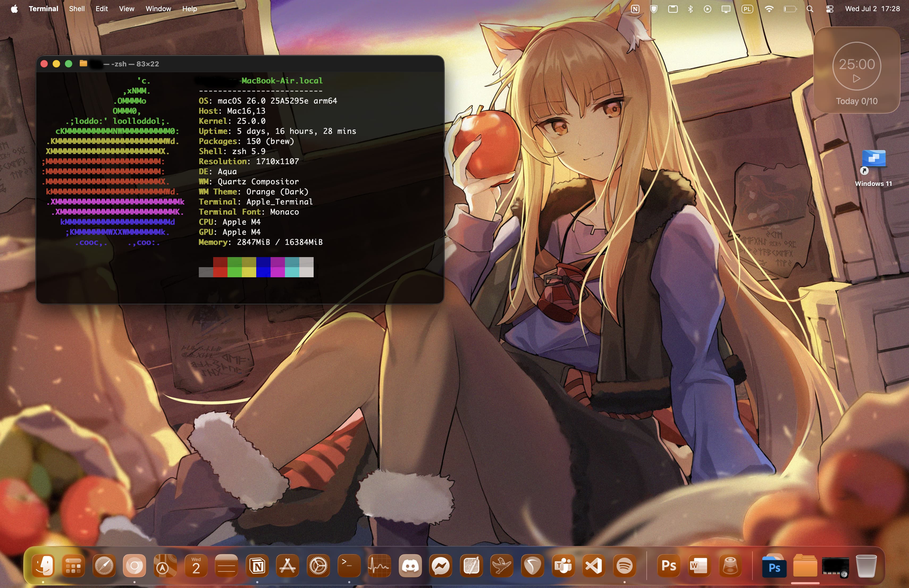
Task: Open the shield status icon in menu bar
Action: coord(654,9)
